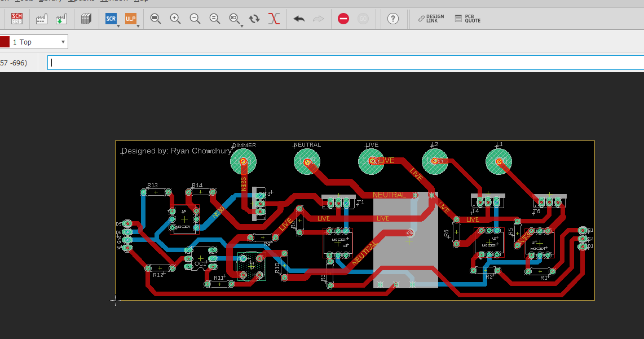Expand the zoom-select dropdown arrow
This screenshot has height=339, width=644.
(242, 26)
